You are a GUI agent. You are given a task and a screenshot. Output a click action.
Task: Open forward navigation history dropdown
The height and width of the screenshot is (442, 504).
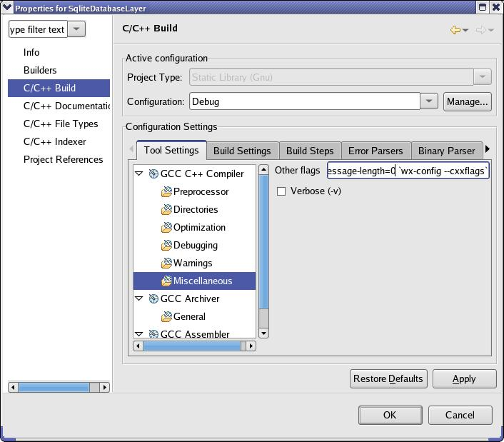click(x=491, y=30)
